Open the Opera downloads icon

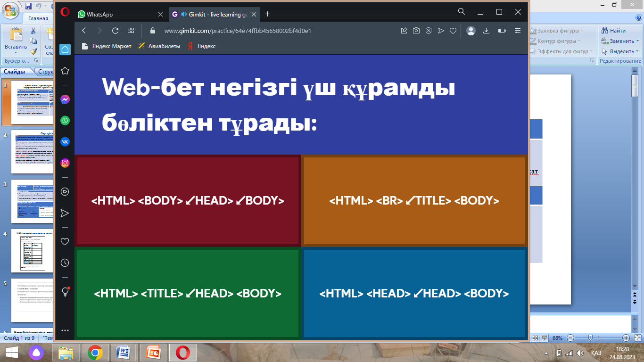[487, 31]
